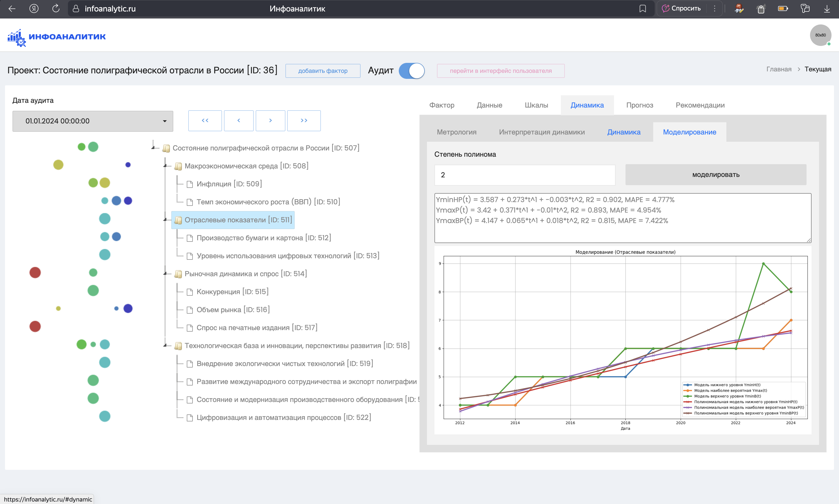The width and height of the screenshot is (839, 504).
Task: Click document icon for Инфляция factor
Action: pyautogui.click(x=190, y=184)
